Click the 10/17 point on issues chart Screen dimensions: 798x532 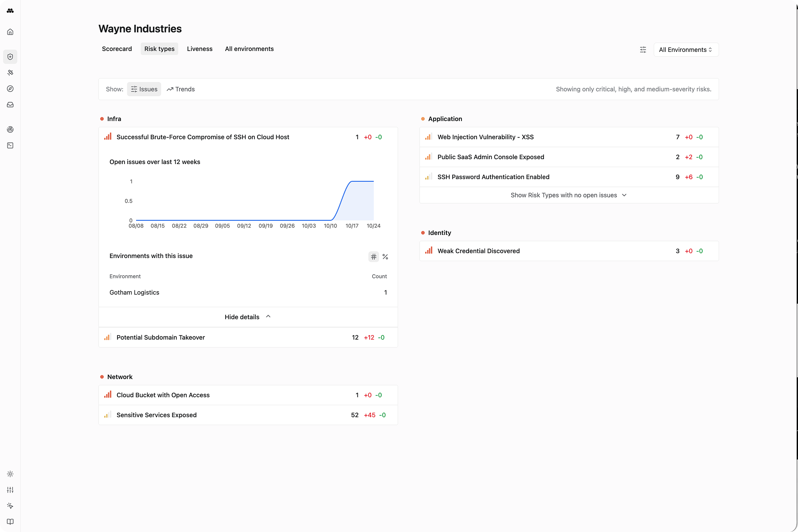352,181
